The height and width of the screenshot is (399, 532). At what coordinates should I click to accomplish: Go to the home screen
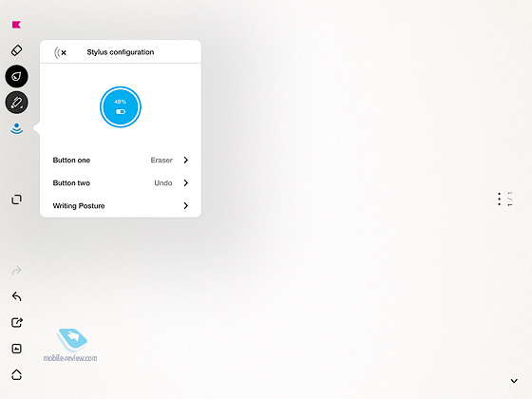click(17, 374)
